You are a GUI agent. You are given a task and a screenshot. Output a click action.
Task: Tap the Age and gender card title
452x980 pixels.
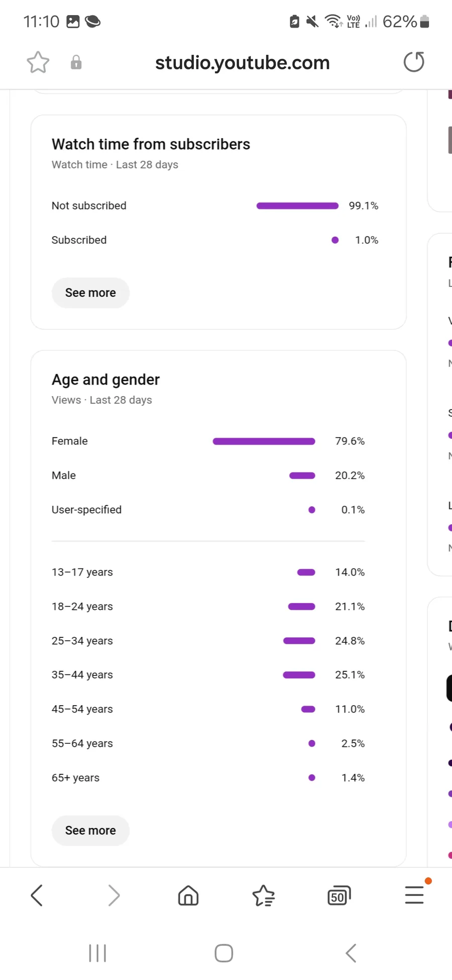[x=105, y=379]
